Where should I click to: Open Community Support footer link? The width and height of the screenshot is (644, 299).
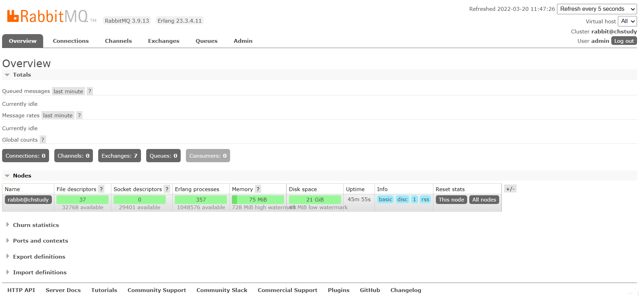157,290
